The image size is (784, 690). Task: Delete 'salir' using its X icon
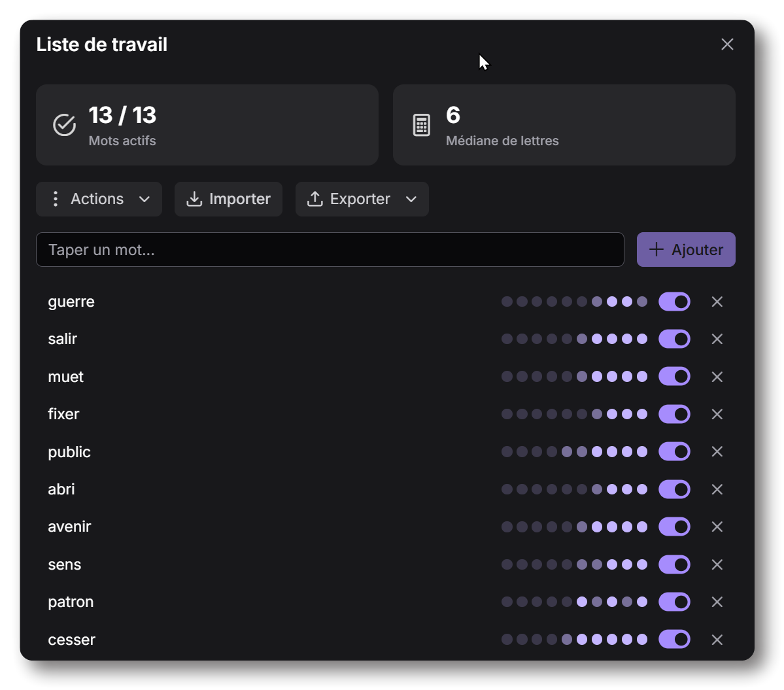pyautogui.click(x=717, y=339)
